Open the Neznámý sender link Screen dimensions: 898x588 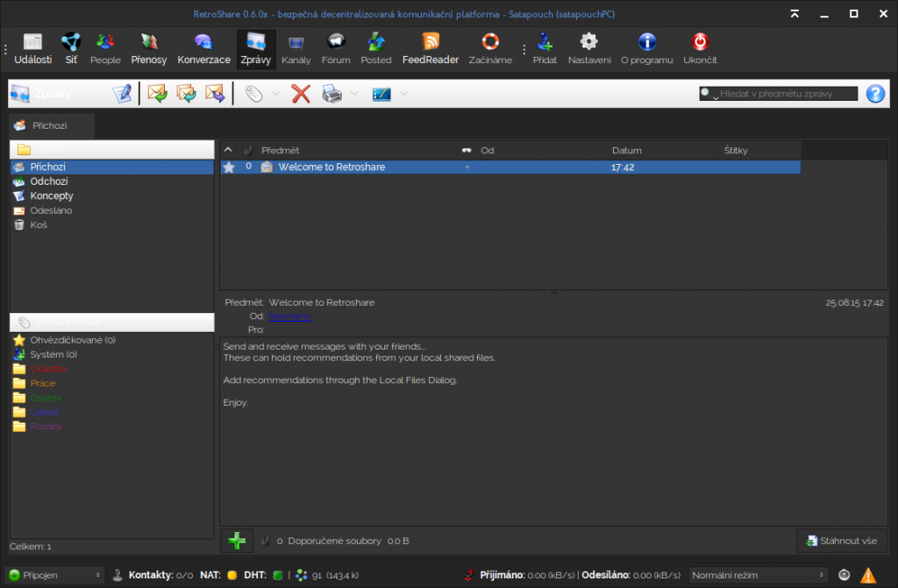point(289,316)
